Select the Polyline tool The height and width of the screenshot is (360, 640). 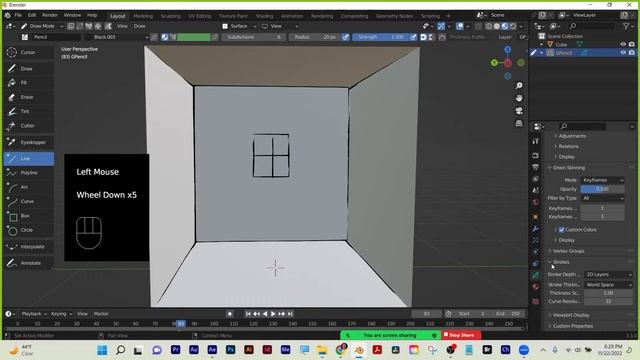click(29, 173)
